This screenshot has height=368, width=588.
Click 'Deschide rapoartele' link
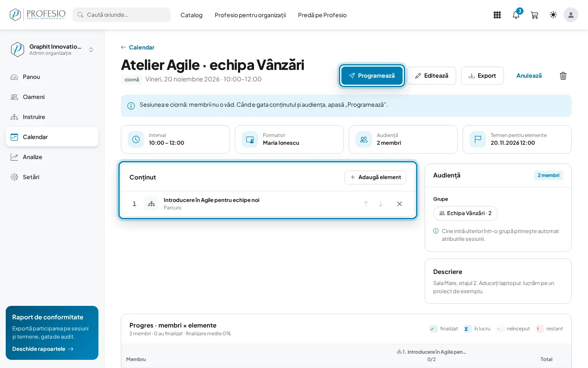(x=43, y=349)
